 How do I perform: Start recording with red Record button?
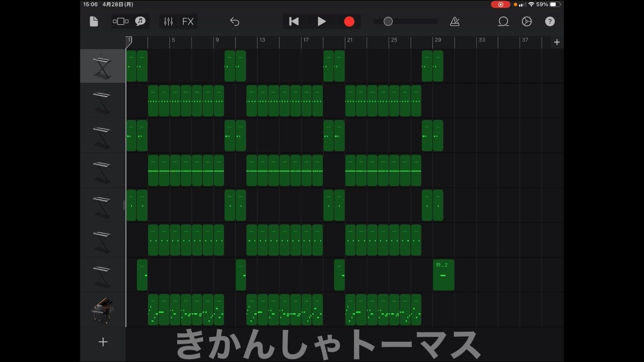[x=349, y=21]
